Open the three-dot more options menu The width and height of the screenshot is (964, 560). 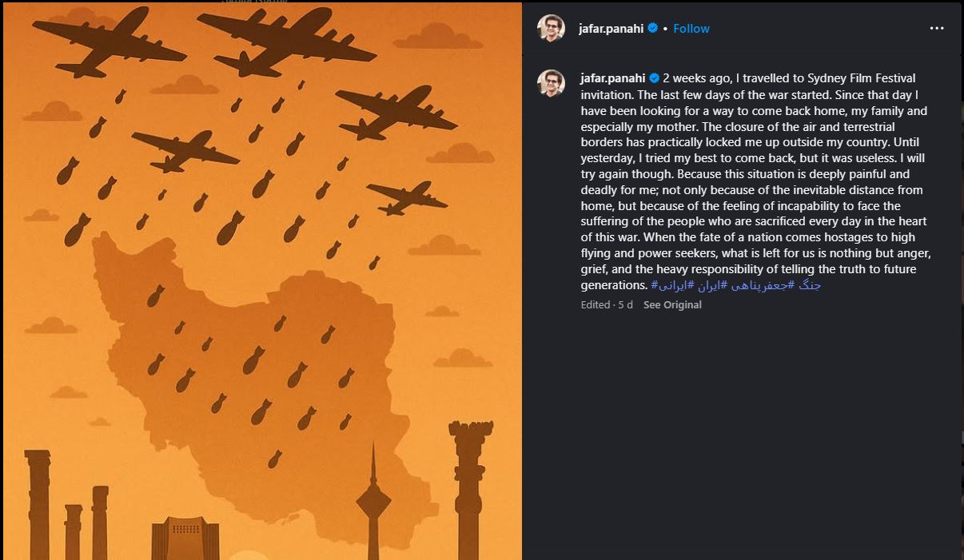[937, 28]
